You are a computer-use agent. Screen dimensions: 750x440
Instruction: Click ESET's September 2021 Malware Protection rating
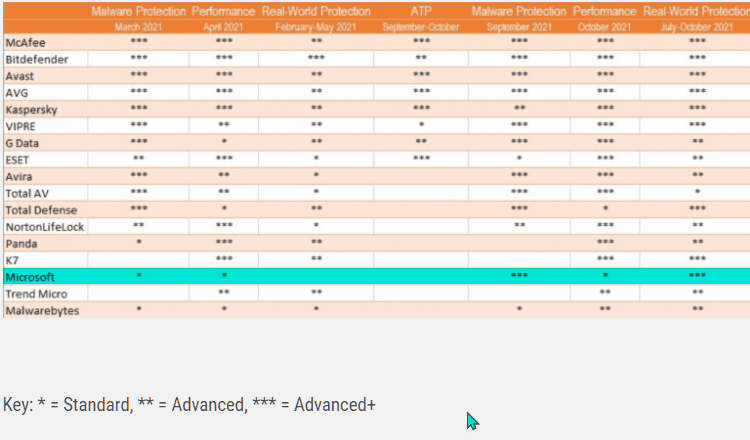519,158
